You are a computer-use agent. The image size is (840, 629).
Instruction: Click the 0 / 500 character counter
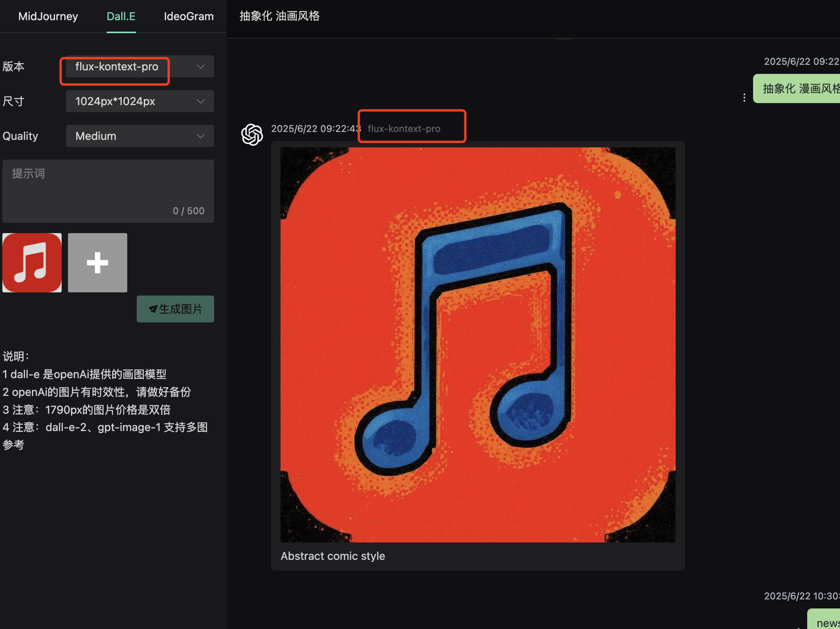pyautogui.click(x=188, y=211)
